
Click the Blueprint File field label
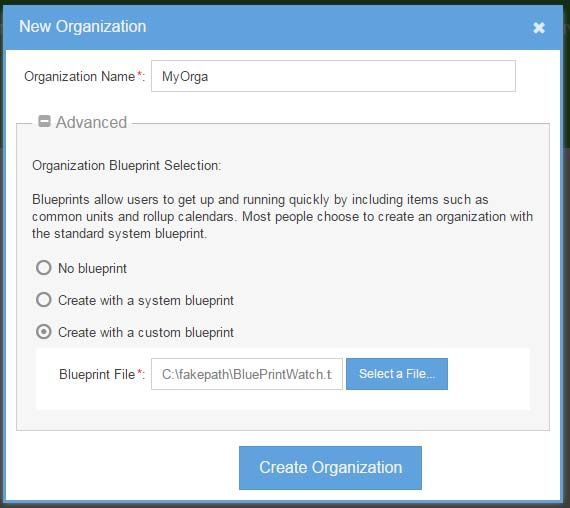(97, 374)
